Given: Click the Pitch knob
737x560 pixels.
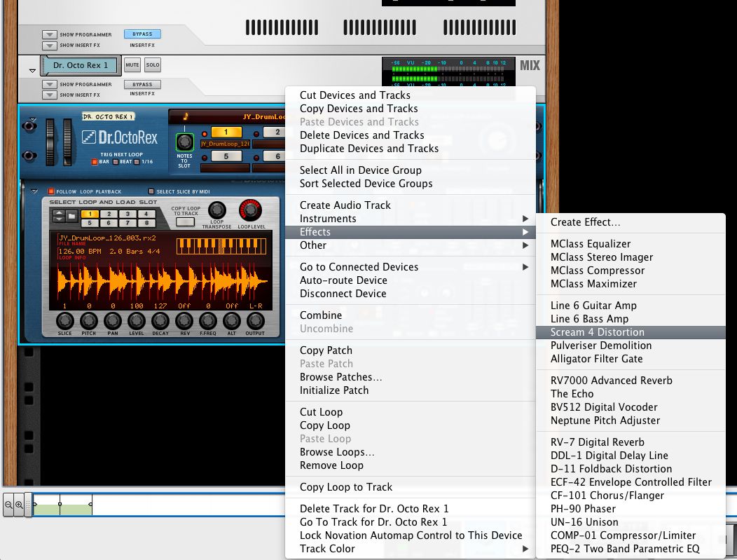Looking at the screenshot, I should [x=89, y=321].
